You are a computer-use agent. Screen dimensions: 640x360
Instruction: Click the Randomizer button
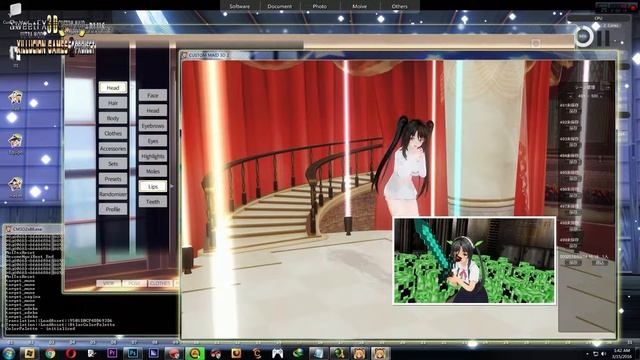point(113,194)
